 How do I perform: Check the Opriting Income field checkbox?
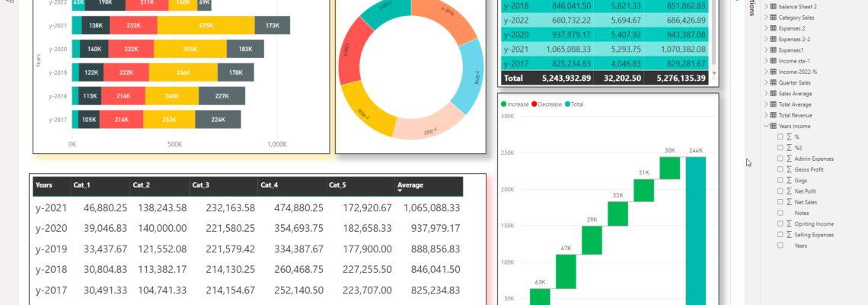point(780,224)
